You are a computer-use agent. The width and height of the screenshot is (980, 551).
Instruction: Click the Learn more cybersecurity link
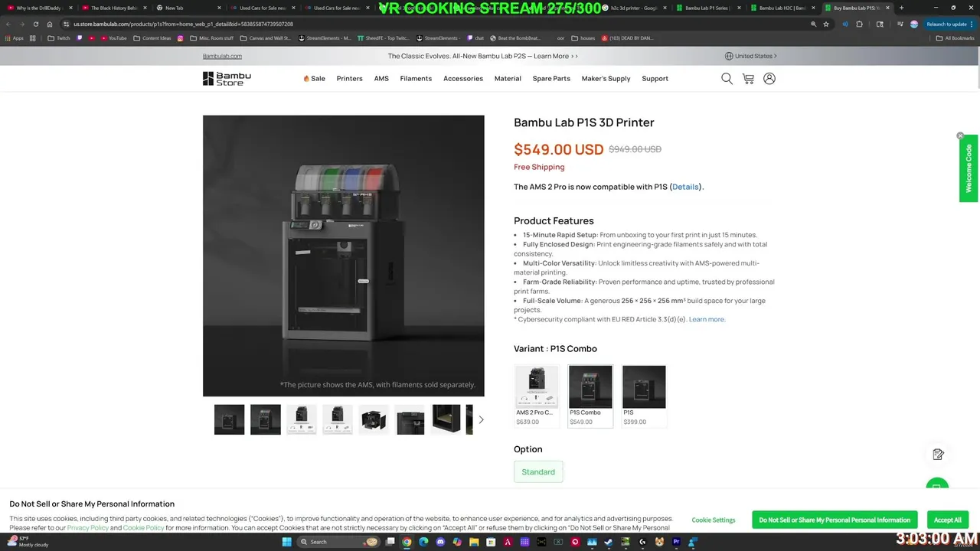[x=707, y=319]
